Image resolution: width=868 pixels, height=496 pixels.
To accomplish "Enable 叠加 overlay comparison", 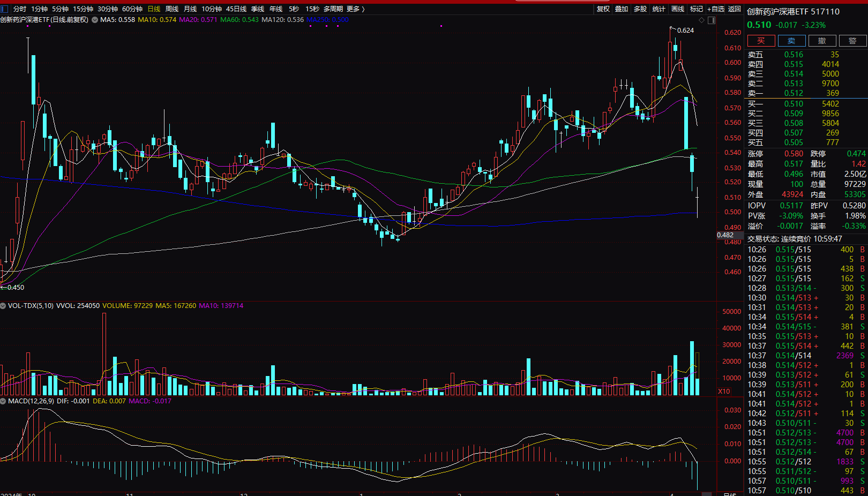I will coord(622,9).
